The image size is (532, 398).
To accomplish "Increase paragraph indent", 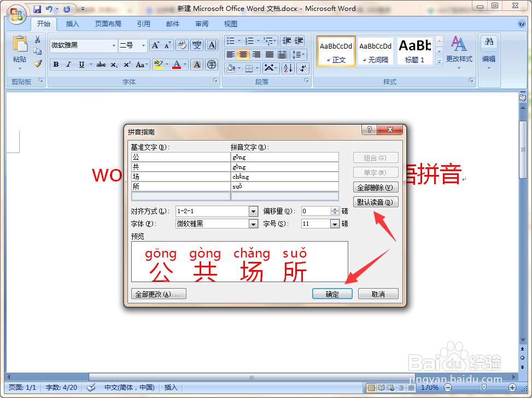I will coord(299,41).
